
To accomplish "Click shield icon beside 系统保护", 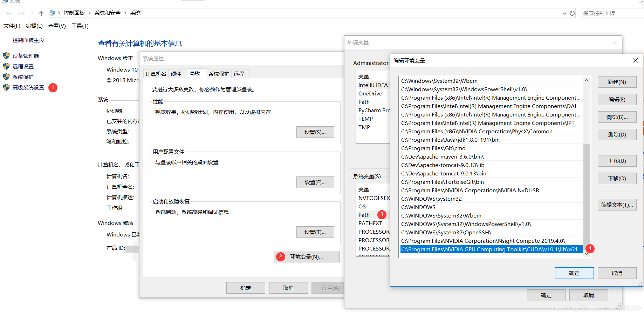I will 6,77.
